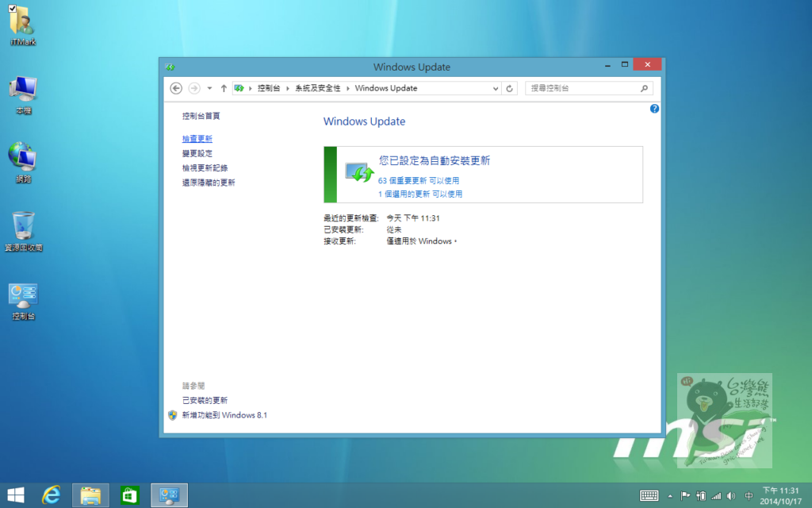Viewport: 812px width, 508px height.
Task: Click the Windows Update status shield icon
Action: (359, 172)
